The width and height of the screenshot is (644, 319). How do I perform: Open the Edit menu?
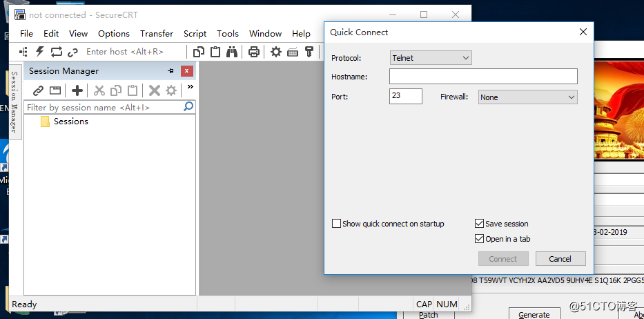pos(51,34)
